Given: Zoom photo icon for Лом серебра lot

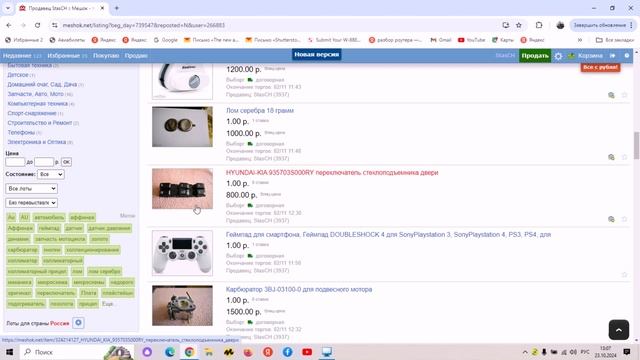Looking at the screenshot, I should pyautogui.click(x=611, y=157).
